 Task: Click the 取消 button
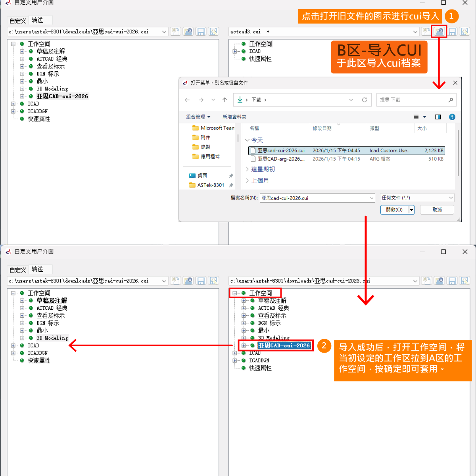coord(437,210)
